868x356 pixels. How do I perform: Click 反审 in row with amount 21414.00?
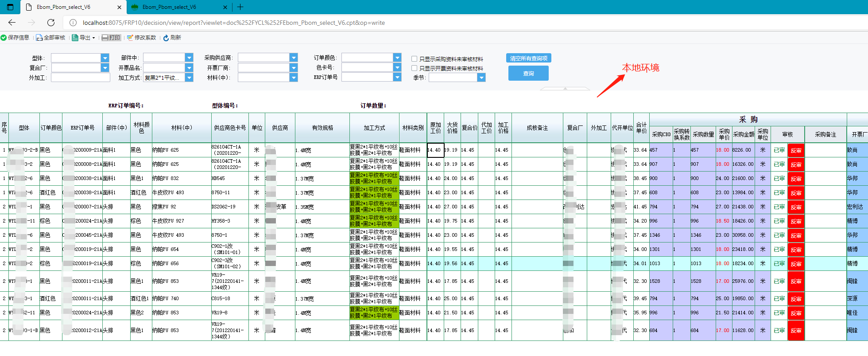click(x=796, y=313)
